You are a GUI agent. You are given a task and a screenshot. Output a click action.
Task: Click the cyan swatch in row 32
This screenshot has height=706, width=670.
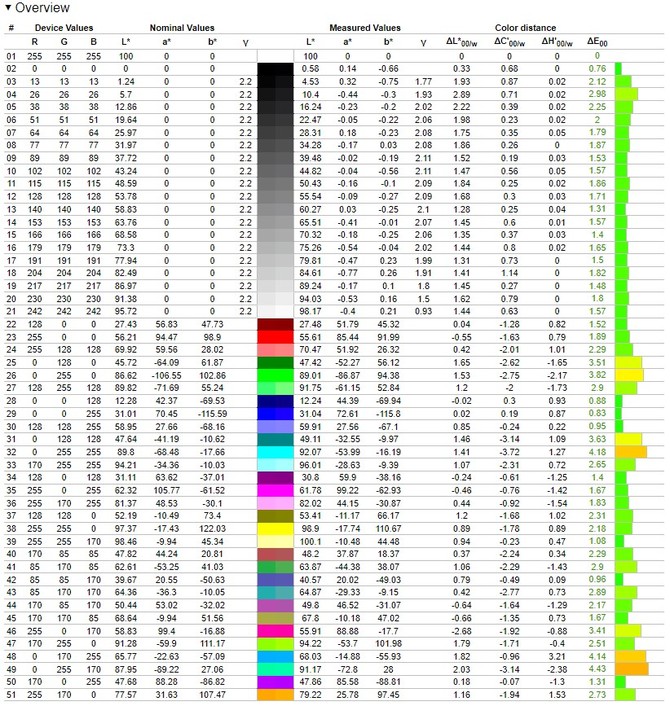tap(275, 452)
